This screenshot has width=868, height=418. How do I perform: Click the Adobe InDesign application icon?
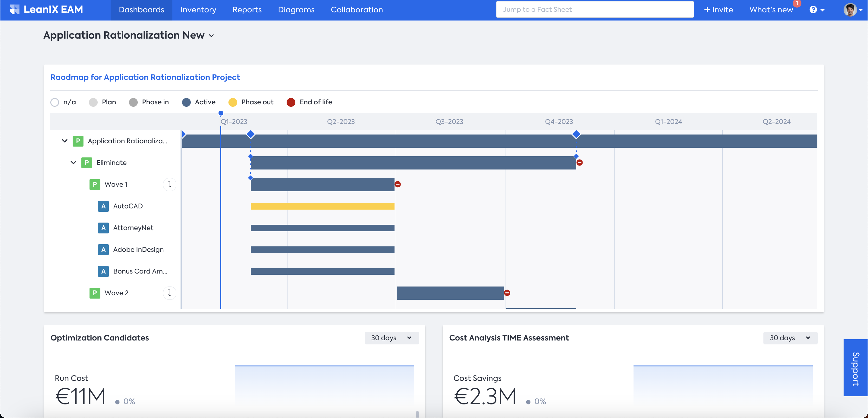click(x=103, y=249)
